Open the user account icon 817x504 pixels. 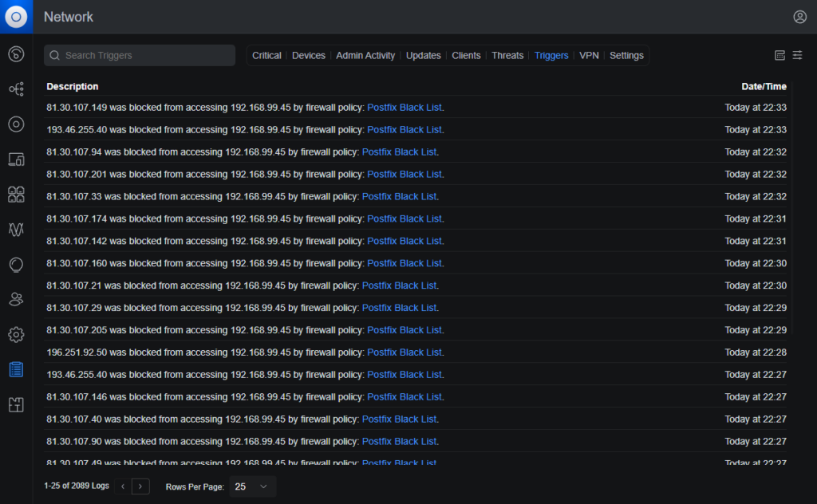(x=799, y=18)
